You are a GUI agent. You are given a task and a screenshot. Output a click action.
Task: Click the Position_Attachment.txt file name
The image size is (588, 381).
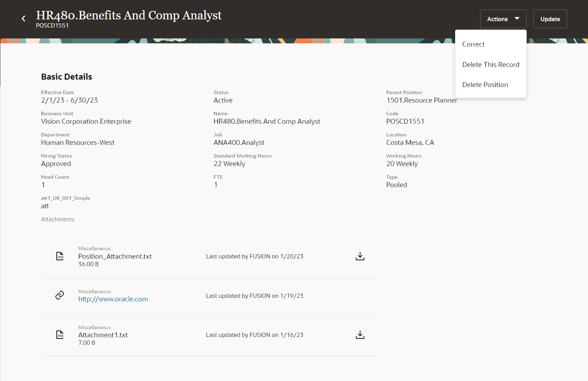pyautogui.click(x=115, y=257)
